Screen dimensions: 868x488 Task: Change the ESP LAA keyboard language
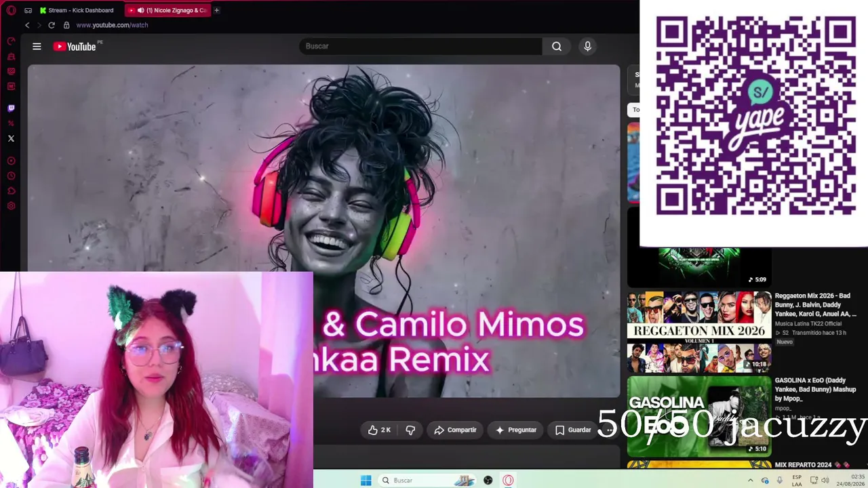click(x=797, y=481)
